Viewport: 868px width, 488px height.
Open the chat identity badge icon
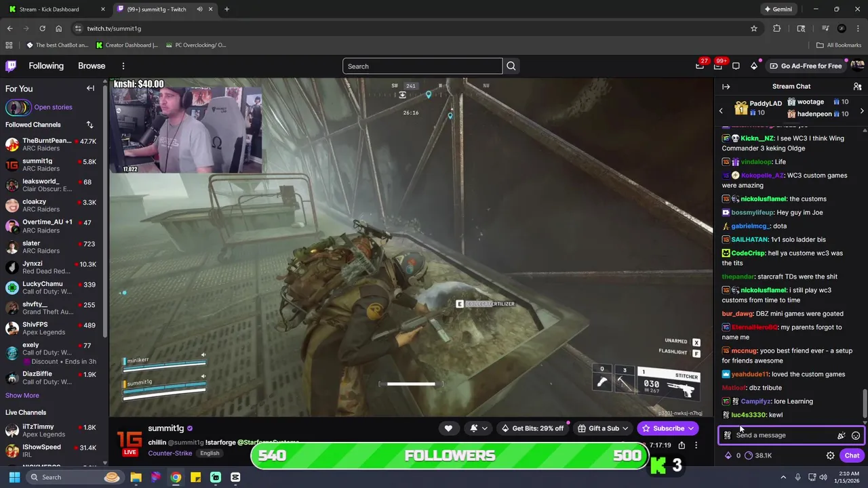click(x=728, y=435)
